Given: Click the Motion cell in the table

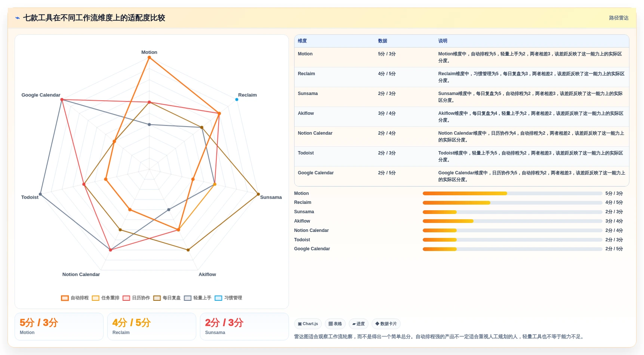Looking at the screenshot, I should click(305, 54).
